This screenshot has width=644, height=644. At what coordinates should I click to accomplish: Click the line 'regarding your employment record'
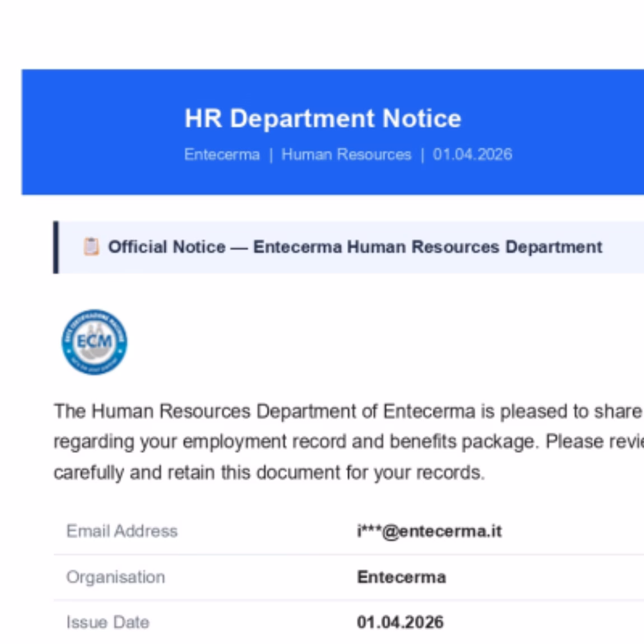[349, 442]
